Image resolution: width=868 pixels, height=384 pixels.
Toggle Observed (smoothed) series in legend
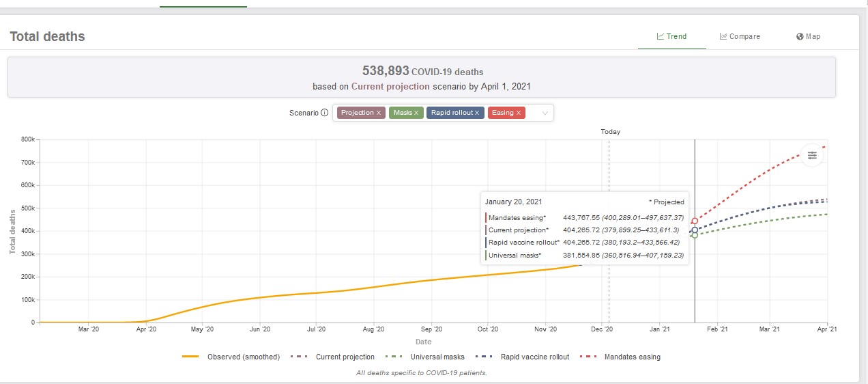pos(231,357)
